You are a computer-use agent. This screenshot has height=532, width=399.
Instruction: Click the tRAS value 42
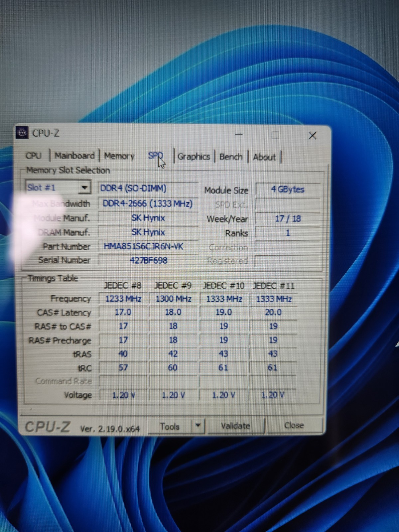click(x=173, y=354)
